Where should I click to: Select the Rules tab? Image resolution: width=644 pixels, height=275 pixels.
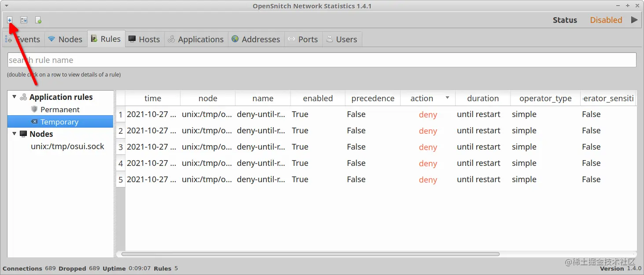coord(106,39)
